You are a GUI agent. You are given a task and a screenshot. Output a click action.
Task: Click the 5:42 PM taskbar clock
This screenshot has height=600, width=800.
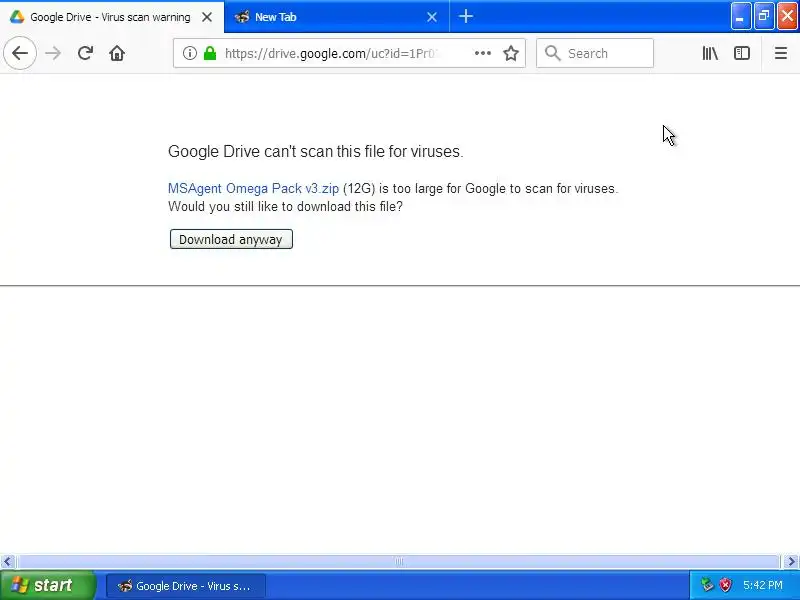763,585
